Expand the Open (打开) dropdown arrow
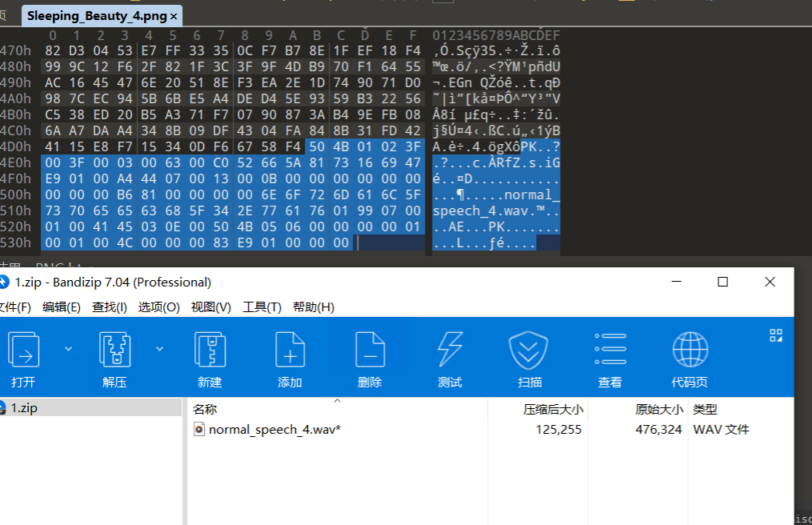The image size is (812, 525). [x=68, y=349]
